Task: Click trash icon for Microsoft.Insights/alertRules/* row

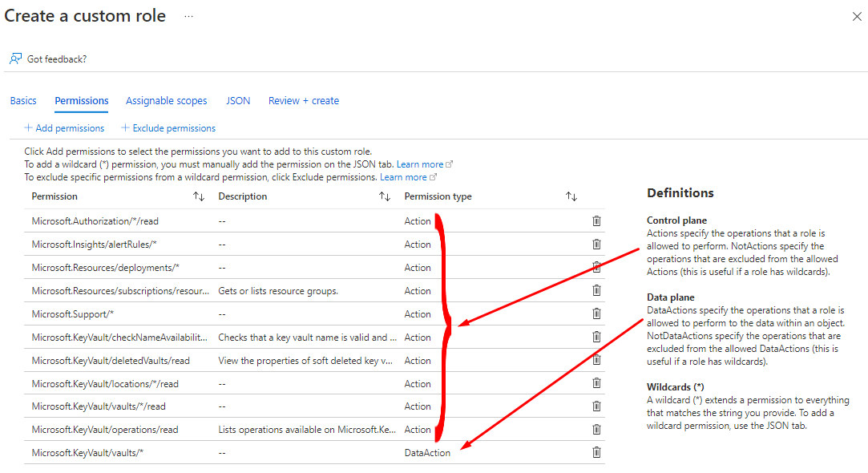Action: [596, 245]
